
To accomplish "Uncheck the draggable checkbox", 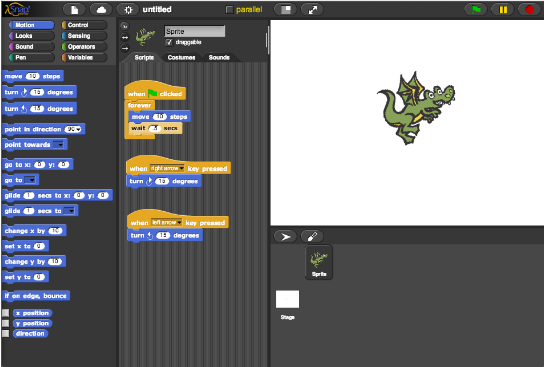I will [169, 42].
